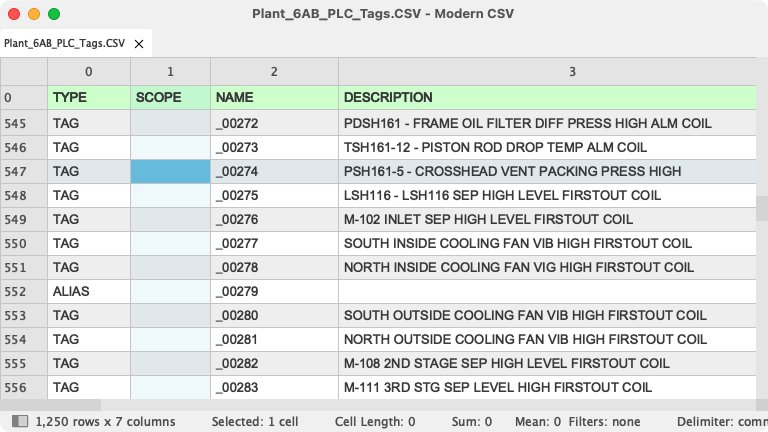Click the Mean: 0 status entry

tap(538, 422)
